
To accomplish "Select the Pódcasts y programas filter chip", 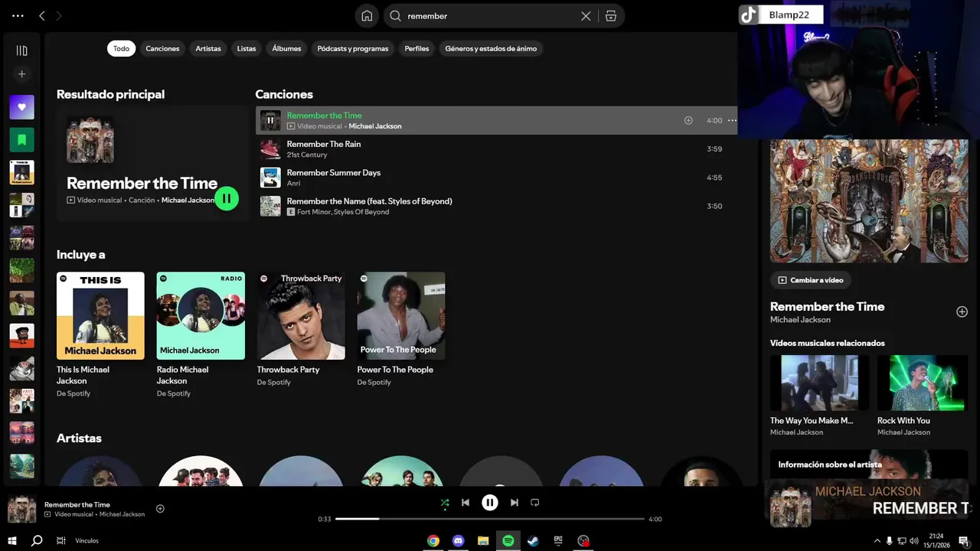I will (x=353, y=48).
